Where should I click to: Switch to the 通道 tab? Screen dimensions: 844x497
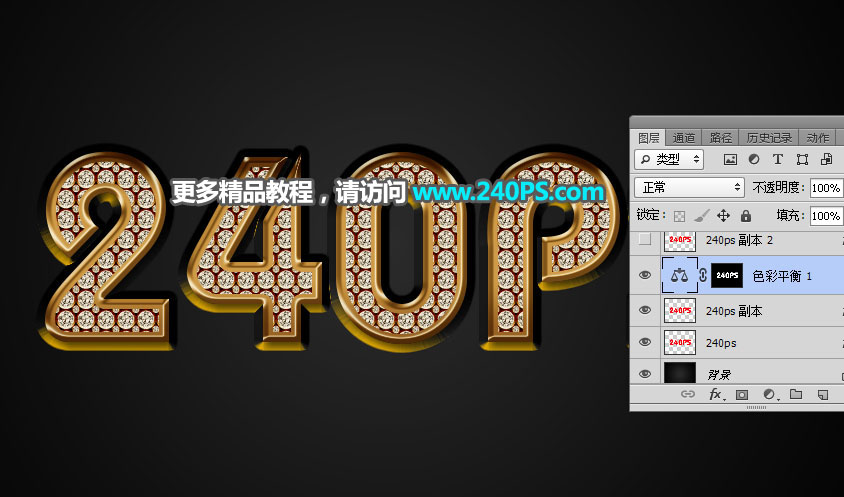point(684,138)
